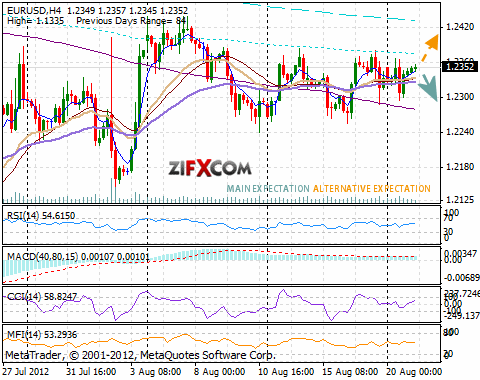
Task: Click the '3 Aug 08:00' time label
Action: coord(156,372)
